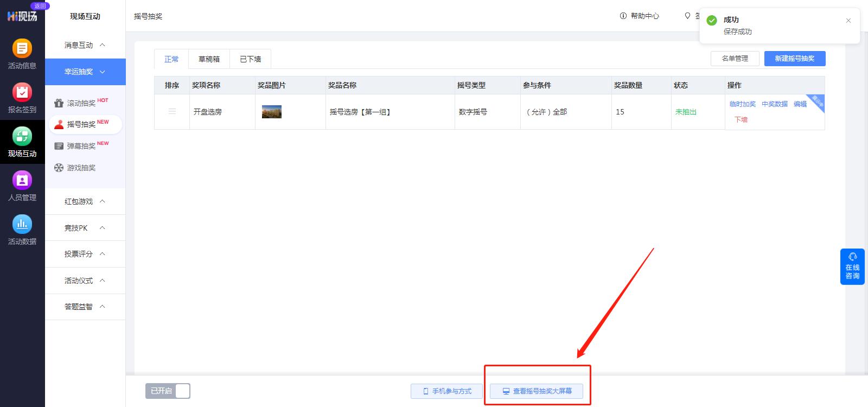Switch to the 草稿箱 tab
The image size is (868, 407).
click(x=209, y=59)
